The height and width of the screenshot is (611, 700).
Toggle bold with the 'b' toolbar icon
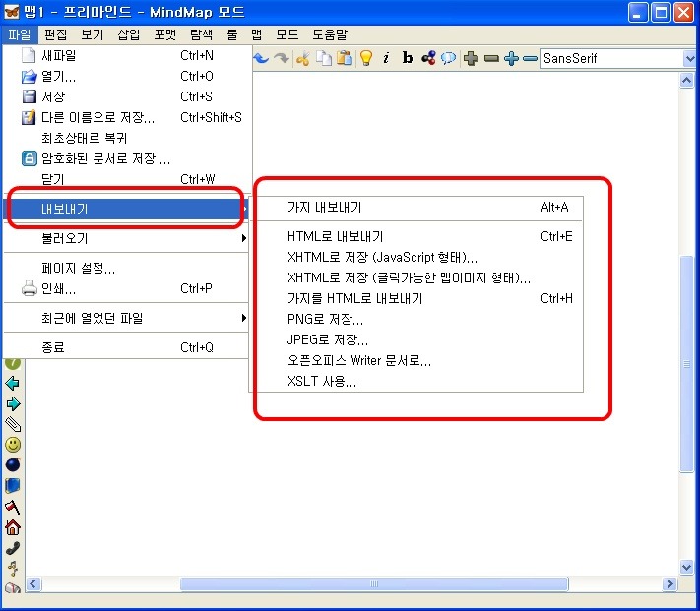click(408, 58)
